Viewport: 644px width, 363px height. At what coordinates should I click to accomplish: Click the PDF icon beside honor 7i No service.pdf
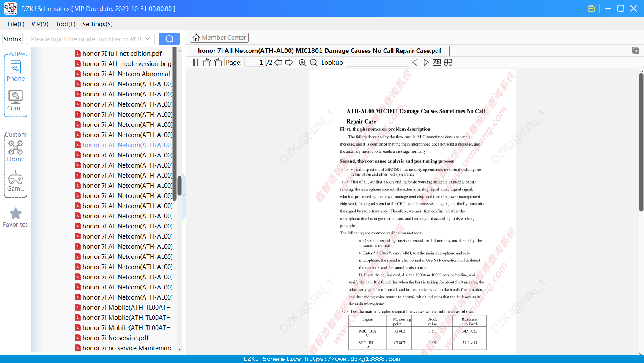tap(78, 338)
